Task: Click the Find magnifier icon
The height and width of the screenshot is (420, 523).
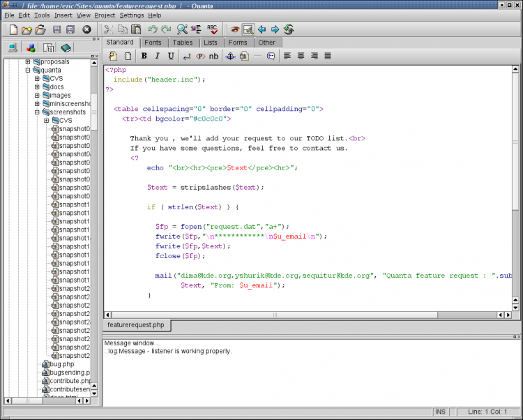Action: point(181,29)
